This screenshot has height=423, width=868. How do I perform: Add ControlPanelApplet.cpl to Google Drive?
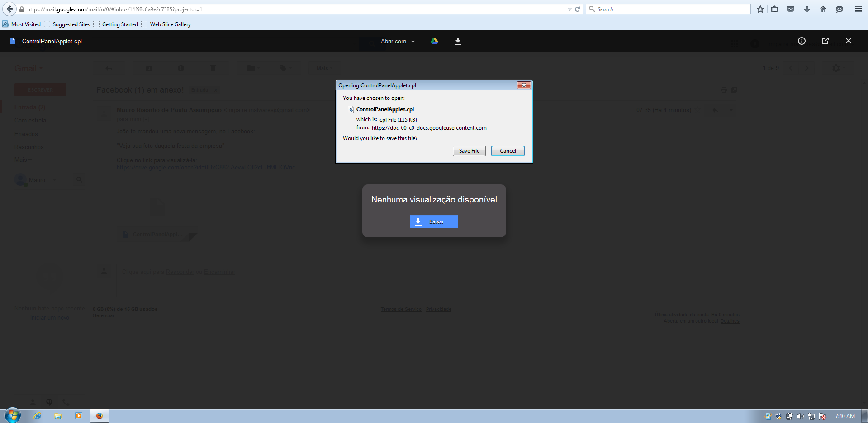(434, 41)
